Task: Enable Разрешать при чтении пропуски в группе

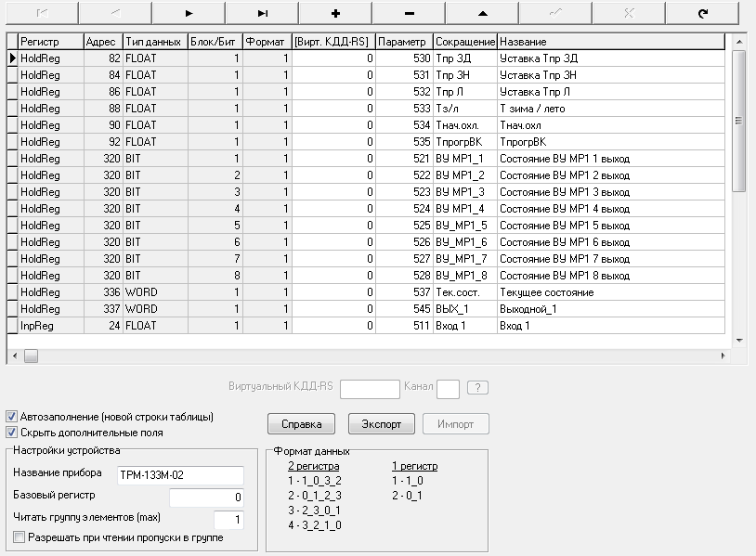Action: click(20, 537)
